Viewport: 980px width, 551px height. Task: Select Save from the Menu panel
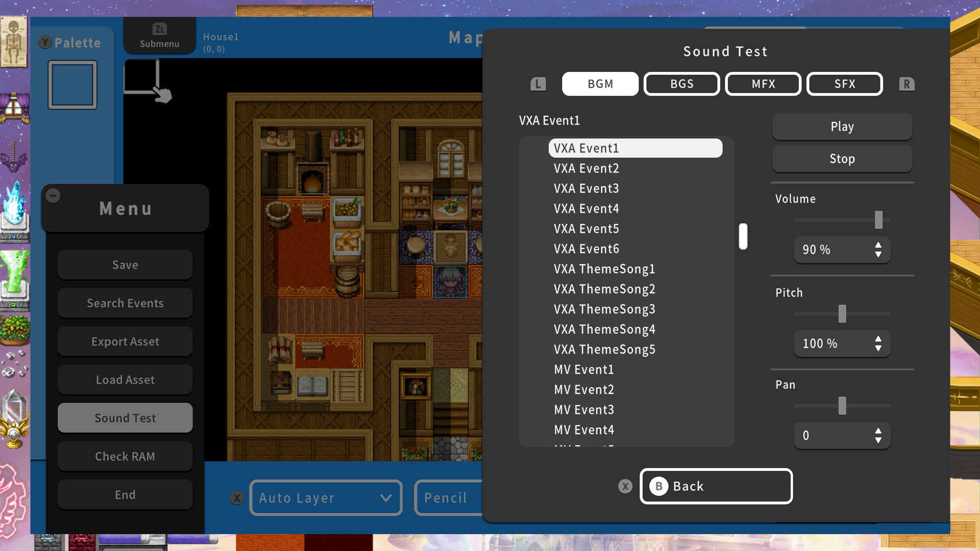(x=125, y=264)
